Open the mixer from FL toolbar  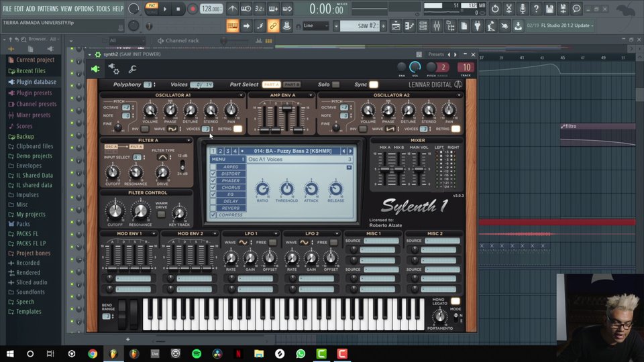[437, 26]
